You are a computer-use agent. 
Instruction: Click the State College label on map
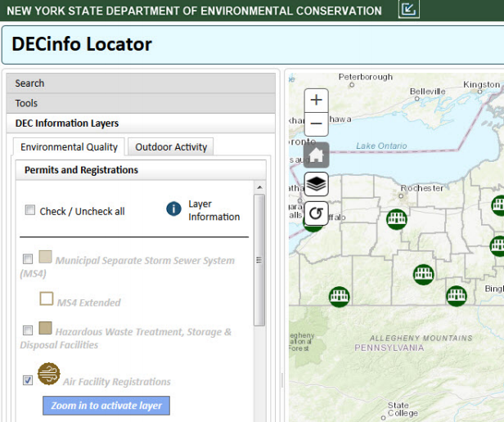tap(403, 409)
